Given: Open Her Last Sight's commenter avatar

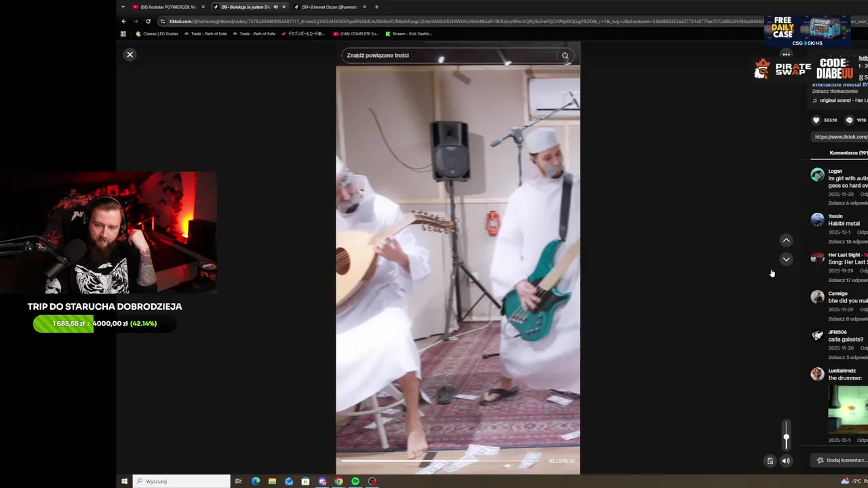Looking at the screenshot, I should [817, 258].
